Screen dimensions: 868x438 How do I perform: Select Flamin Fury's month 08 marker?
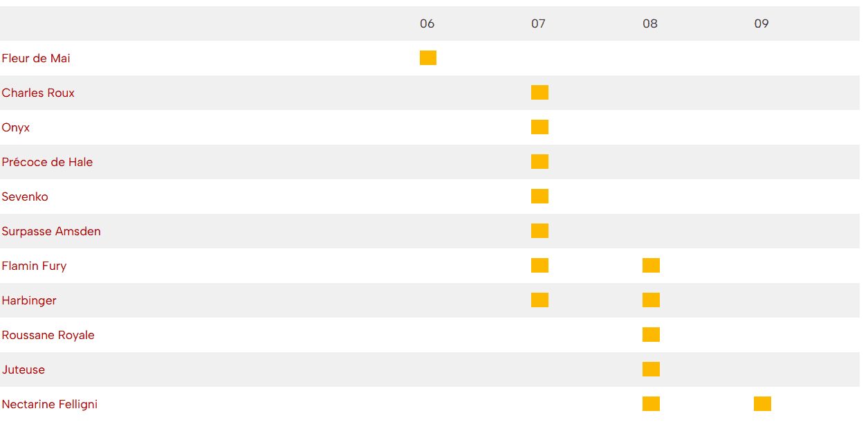coord(651,266)
